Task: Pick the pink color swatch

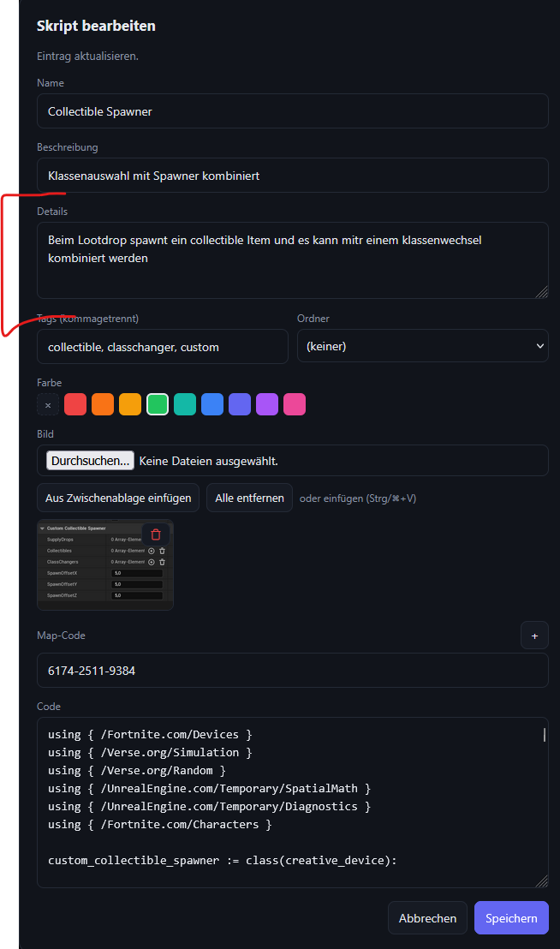Action: pos(295,404)
